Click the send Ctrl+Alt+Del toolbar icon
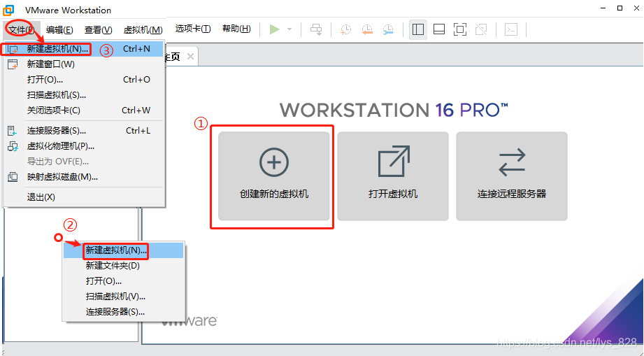The height and width of the screenshot is (356, 644). click(x=316, y=29)
